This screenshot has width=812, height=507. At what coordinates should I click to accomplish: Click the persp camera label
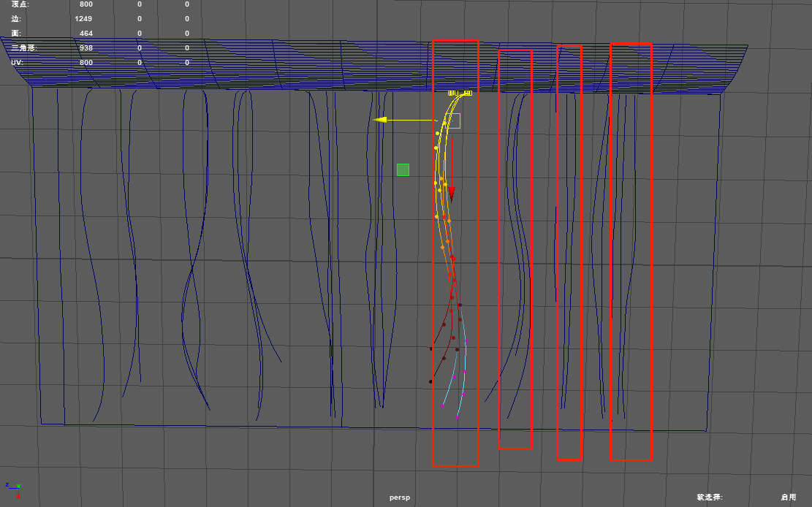399,497
